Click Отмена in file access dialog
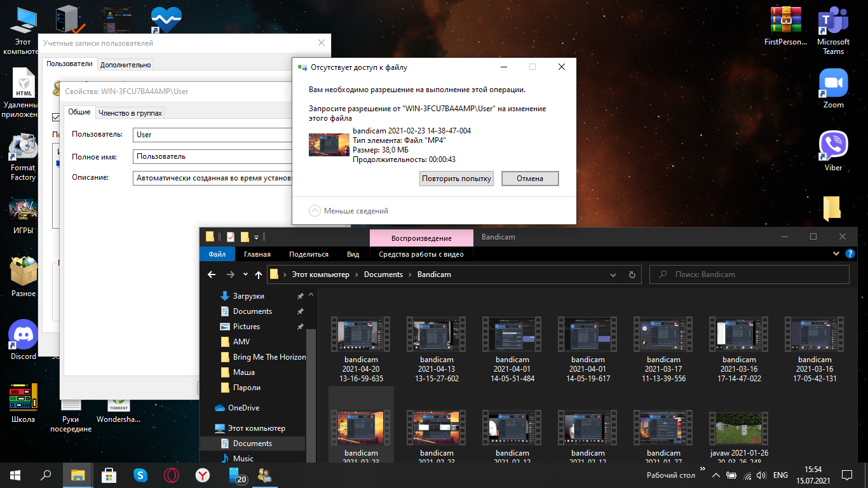868x488 pixels. click(530, 179)
